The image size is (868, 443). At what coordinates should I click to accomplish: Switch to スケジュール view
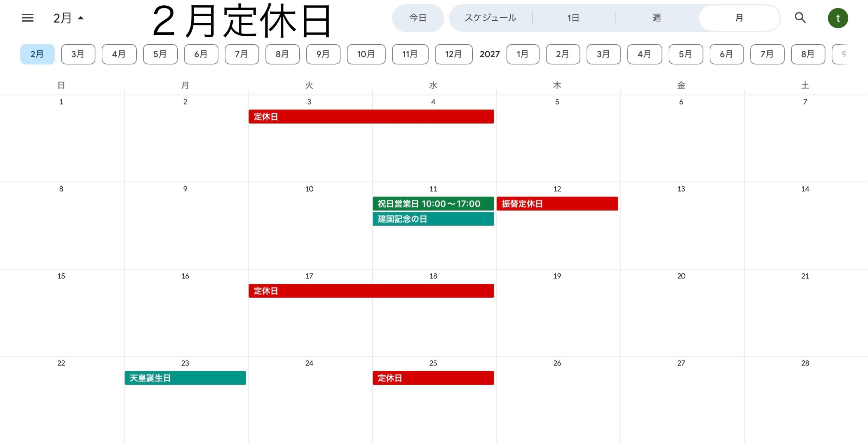click(490, 18)
